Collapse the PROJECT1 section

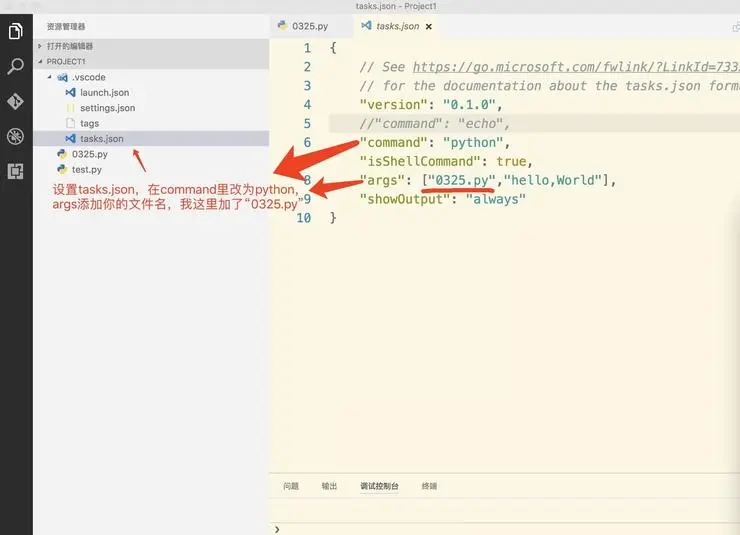click(x=40, y=61)
